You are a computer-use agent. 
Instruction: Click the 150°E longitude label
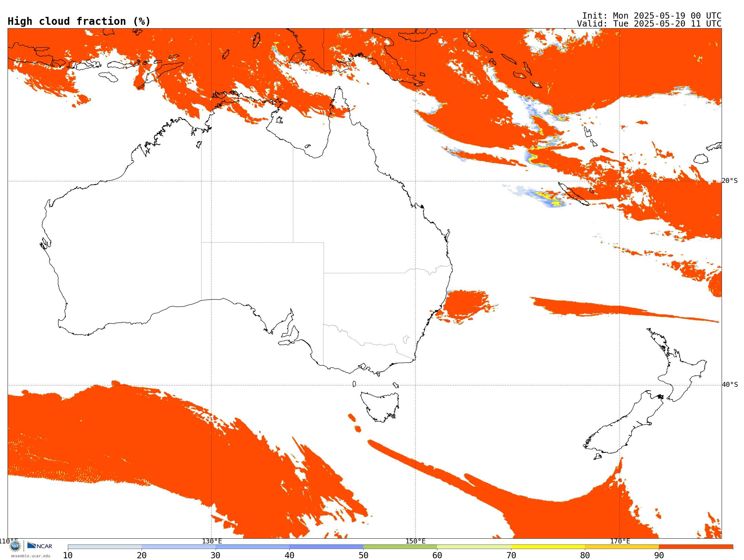(415, 541)
